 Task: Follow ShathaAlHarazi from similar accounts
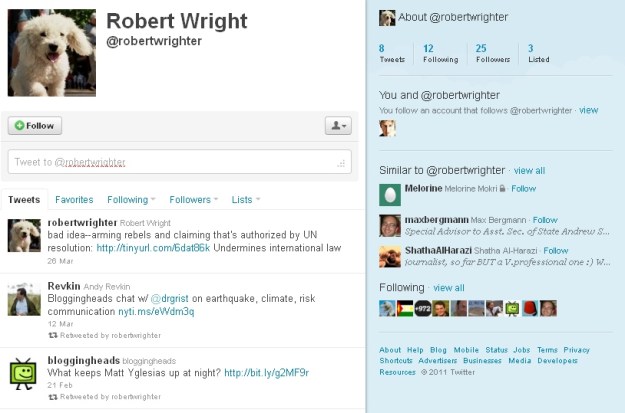[x=556, y=251]
